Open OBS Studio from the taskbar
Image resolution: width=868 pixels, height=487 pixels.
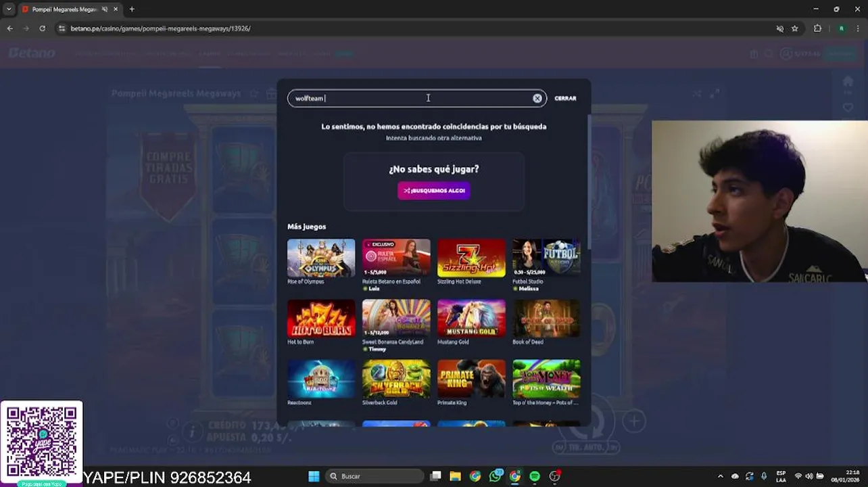tap(554, 476)
